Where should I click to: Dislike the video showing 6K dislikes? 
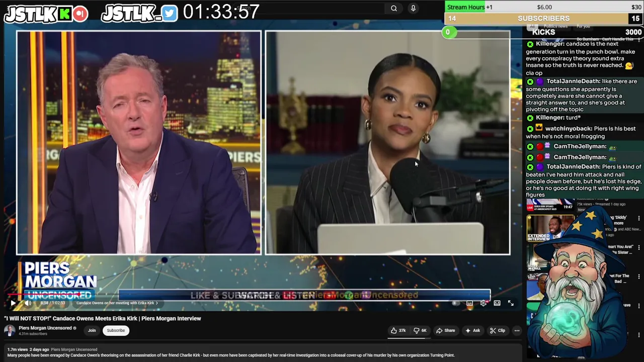pyautogui.click(x=420, y=330)
